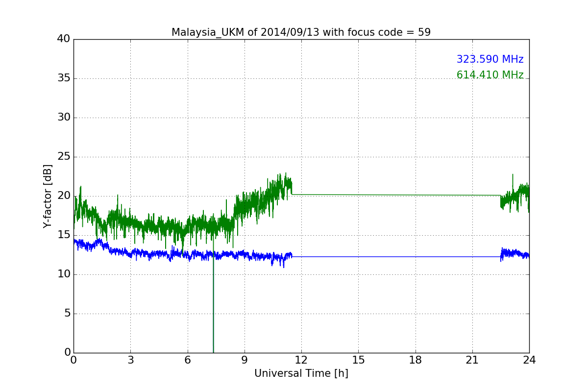Click x-axis tick label '24'

pyautogui.click(x=529, y=360)
